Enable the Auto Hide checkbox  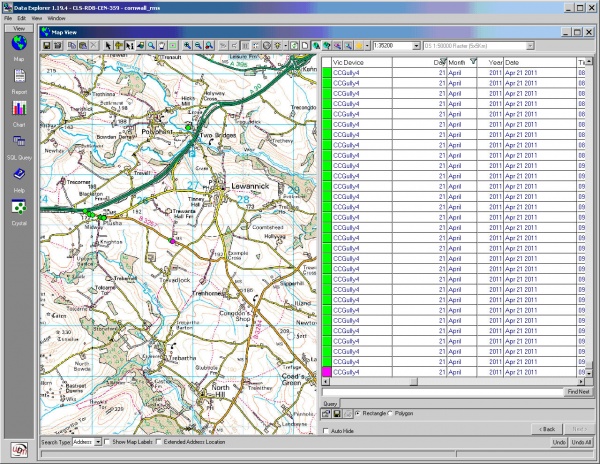[325, 431]
